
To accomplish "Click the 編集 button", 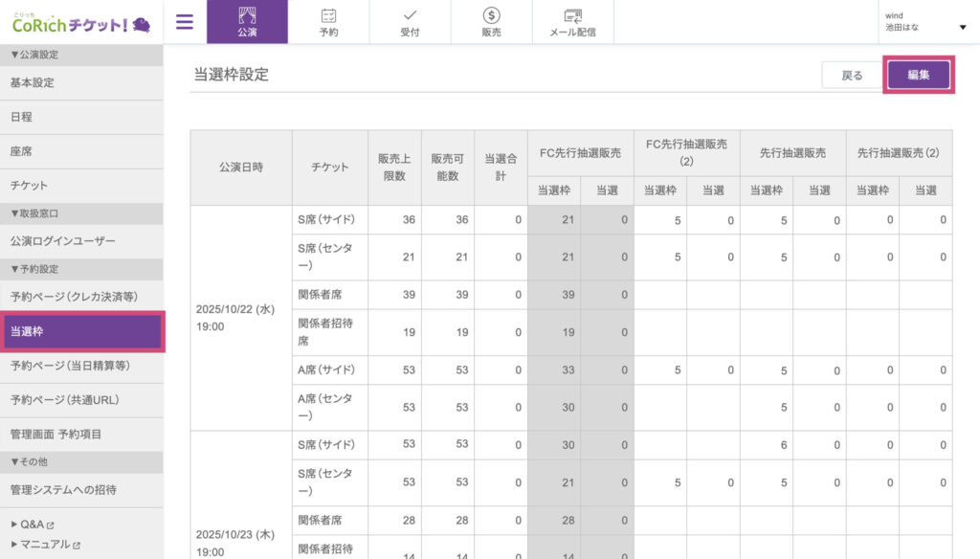I will [918, 75].
